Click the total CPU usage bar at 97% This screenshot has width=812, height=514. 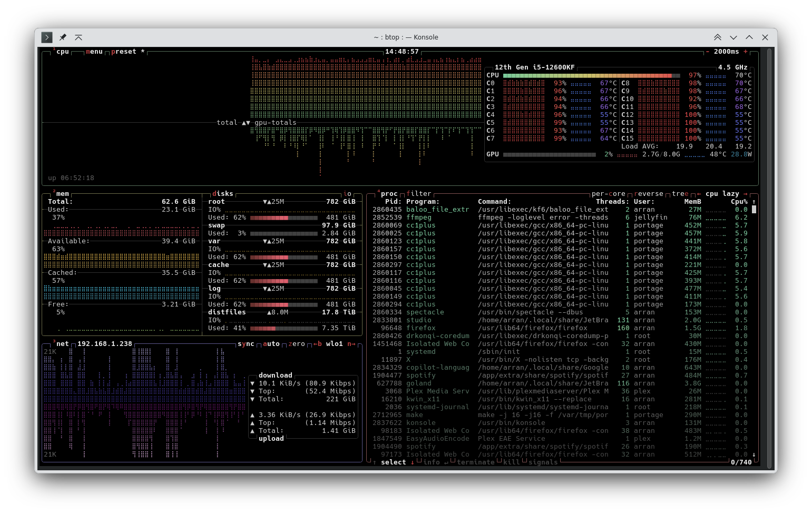coord(592,75)
